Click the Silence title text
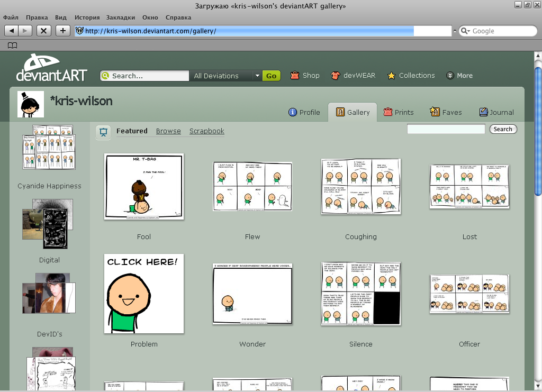 pos(361,344)
